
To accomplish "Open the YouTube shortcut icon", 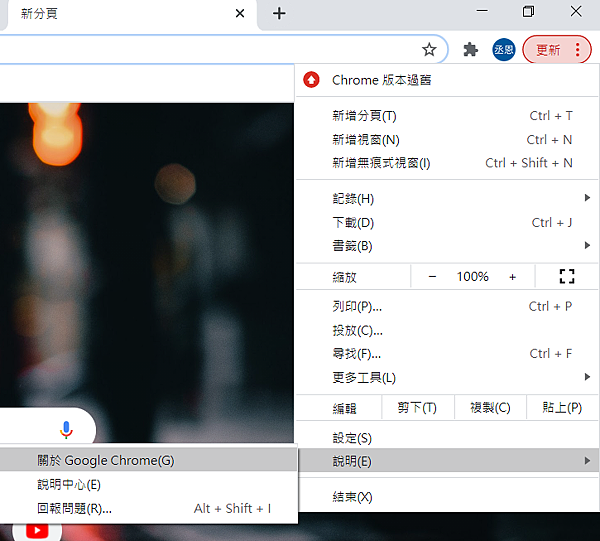I will tap(37, 530).
